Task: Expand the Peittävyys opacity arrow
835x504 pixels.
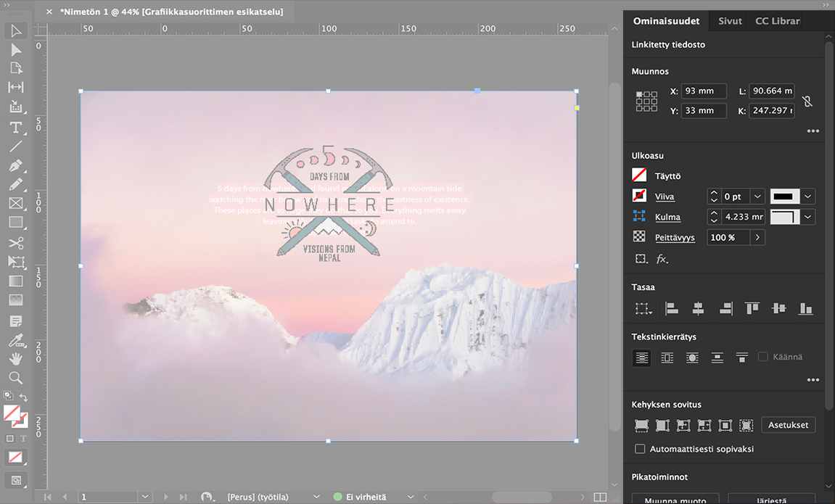Action: coord(757,237)
